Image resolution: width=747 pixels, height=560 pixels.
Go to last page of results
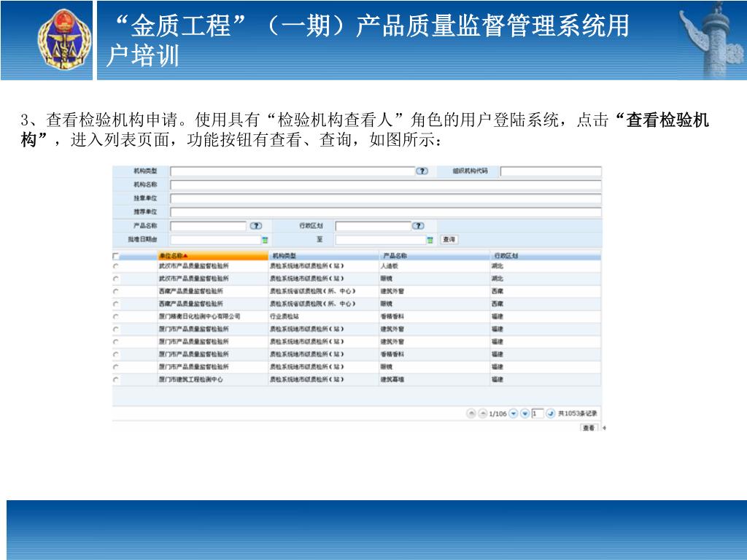[x=525, y=413]
